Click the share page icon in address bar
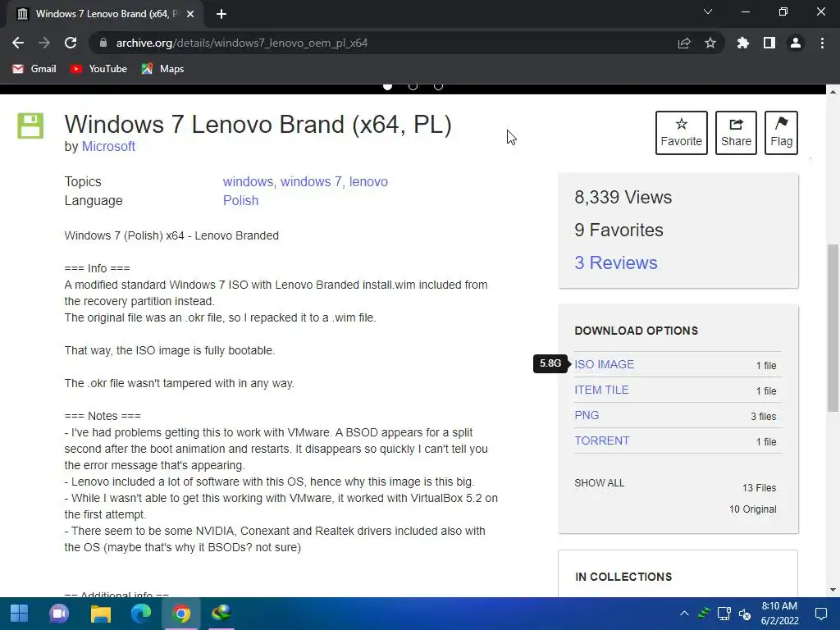840x630 pixels. 684,43
